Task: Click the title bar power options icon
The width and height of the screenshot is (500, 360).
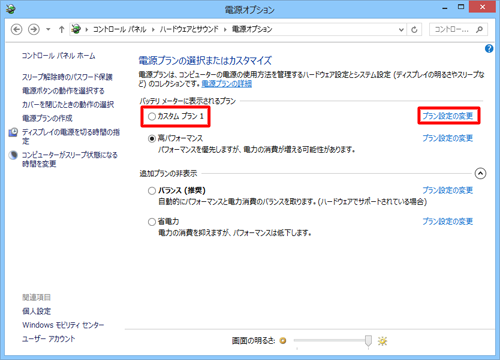Action: (11, 9)
